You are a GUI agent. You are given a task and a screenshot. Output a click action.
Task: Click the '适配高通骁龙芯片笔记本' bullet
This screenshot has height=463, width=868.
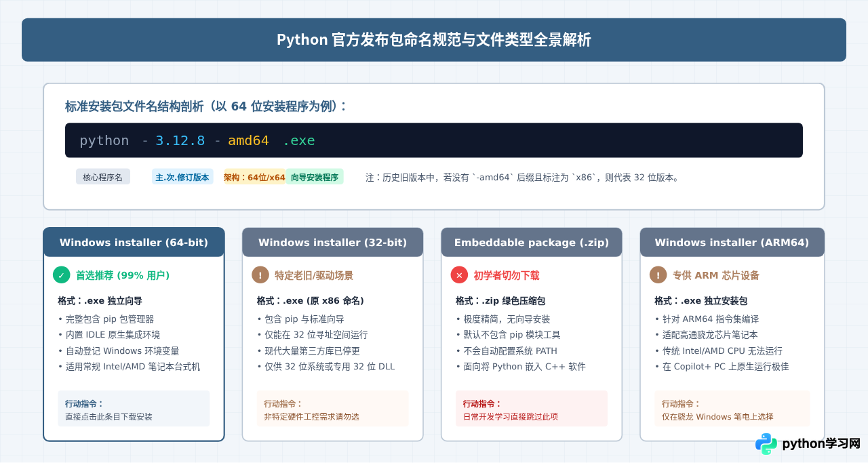point(706,334)
